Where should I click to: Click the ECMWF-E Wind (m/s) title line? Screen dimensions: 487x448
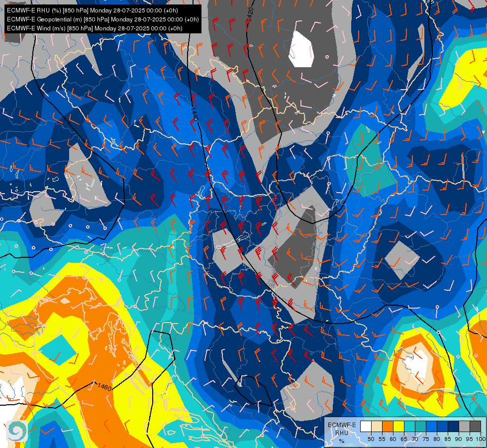pos(95,28)
